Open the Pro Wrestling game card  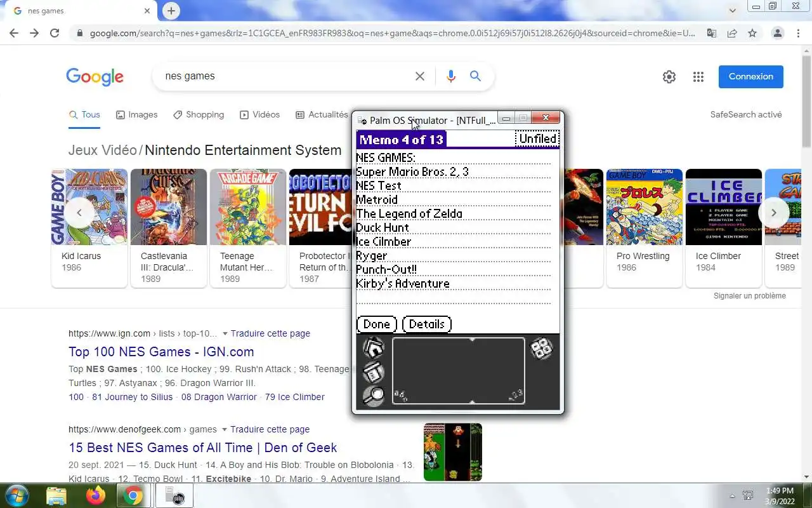tap(645, 228)
